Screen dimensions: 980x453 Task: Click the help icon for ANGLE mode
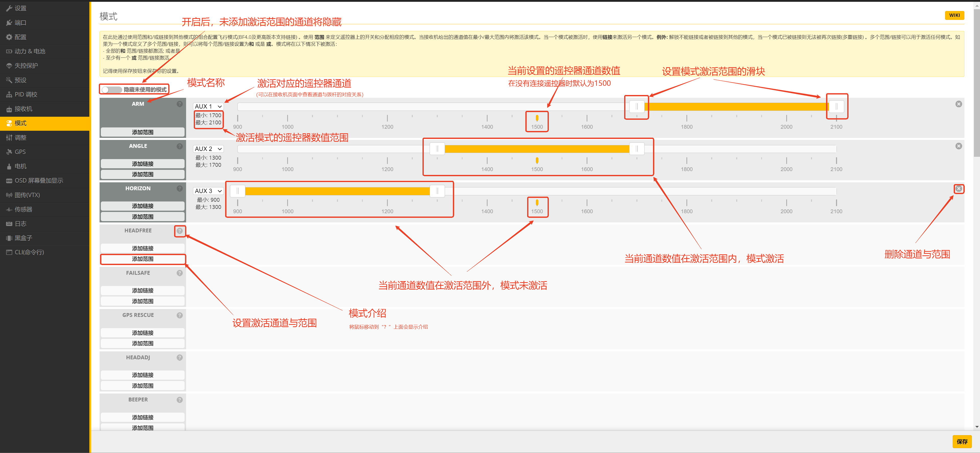pyautogui.click(x=179, y=146)
